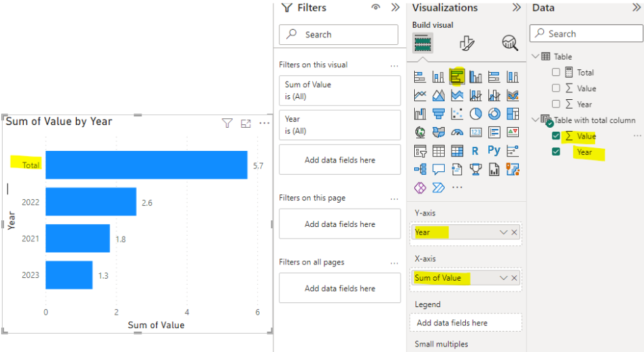This screenshot has height=352, width=644.
Task: Select the waterfall chart visual
Action: 420,113
